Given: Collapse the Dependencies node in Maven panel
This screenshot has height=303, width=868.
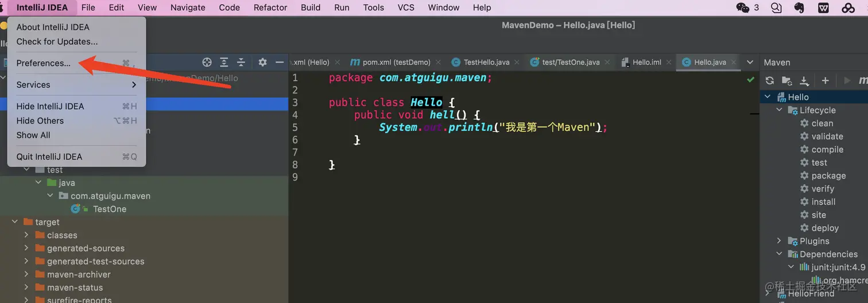Looking at the screenshot, I should point(779,254).
